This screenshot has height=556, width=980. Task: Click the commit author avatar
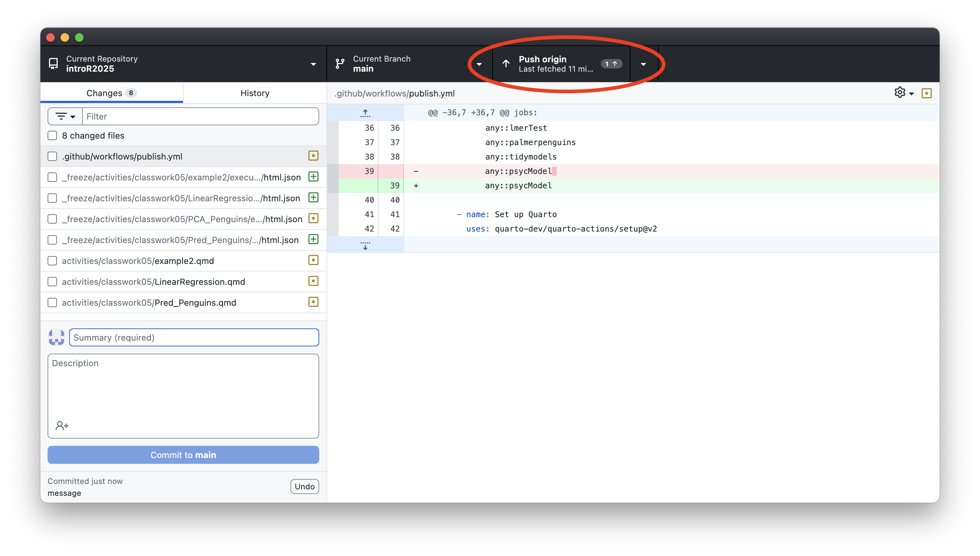[x=57, y=337]
